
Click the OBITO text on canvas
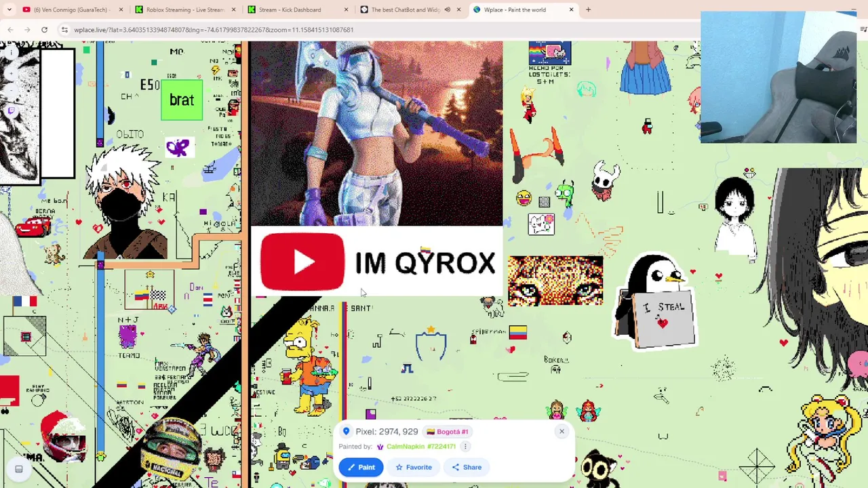pyautogui.click(x=130, y=134)
